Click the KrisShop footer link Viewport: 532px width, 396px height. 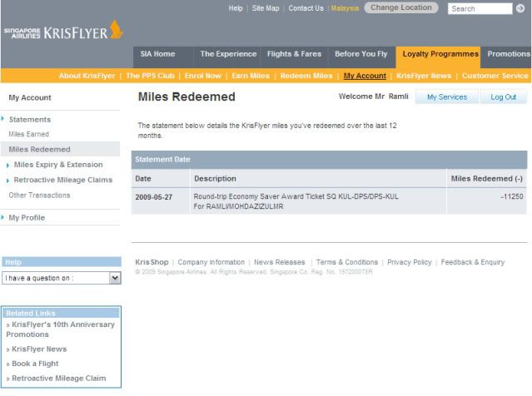152,262
